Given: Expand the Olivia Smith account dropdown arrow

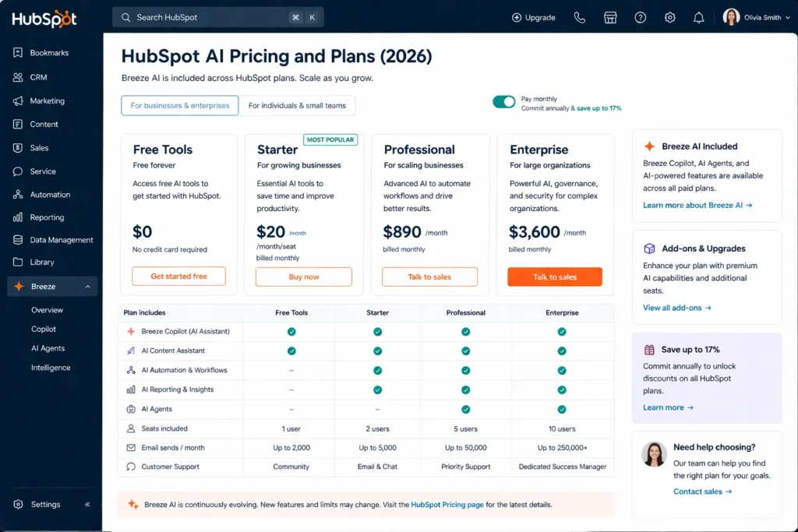Looking at the screenshot, I should click(788, 18).
